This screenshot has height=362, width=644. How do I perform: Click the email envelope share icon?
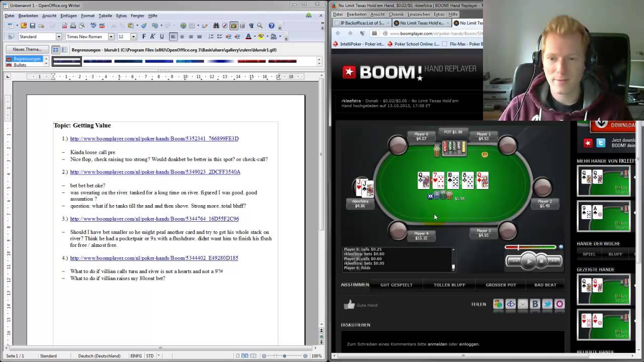pyautogui.click(x=523, y=304)
